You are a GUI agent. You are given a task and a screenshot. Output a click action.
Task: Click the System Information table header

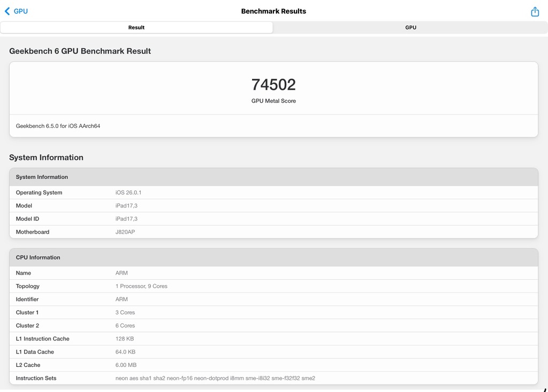pyautogui.click(x=42, y=177)
